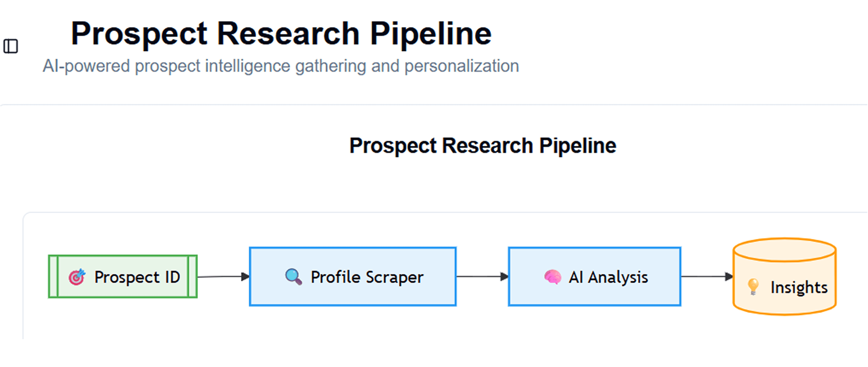Select the Profile Scraper node
The height and width of the screenshot is (367, 868).
(353, 277)
